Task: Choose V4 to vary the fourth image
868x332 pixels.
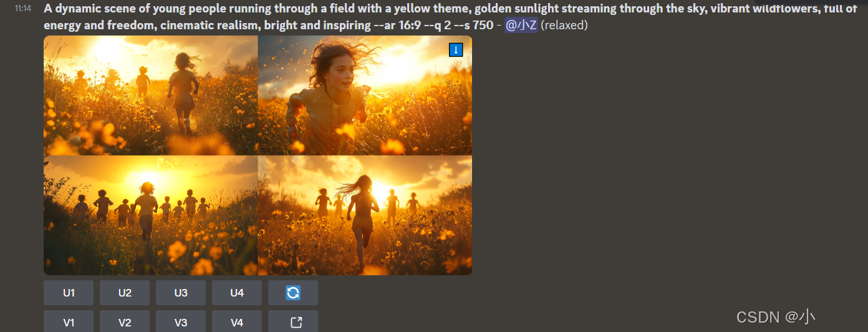Action: tap(237, 322)
